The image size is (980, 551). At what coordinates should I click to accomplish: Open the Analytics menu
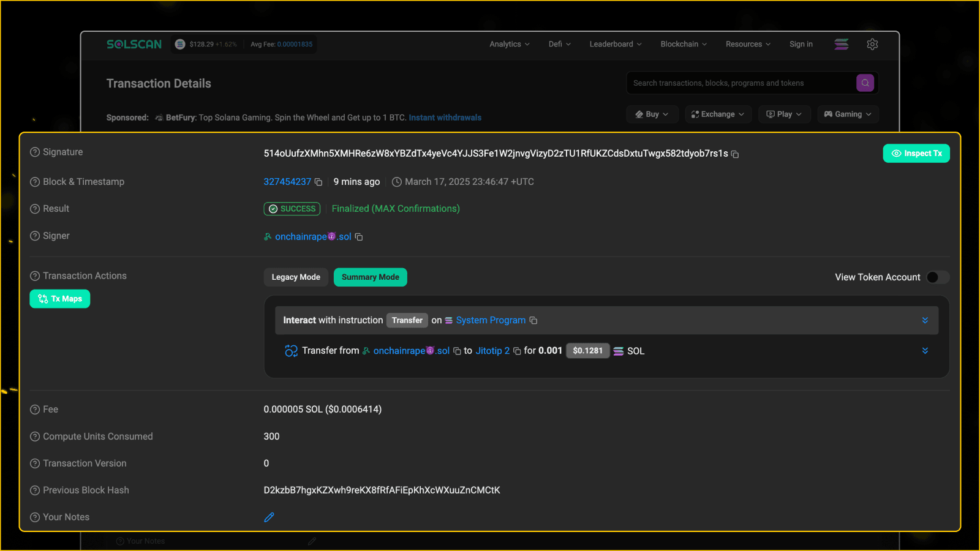coord(510,44)
